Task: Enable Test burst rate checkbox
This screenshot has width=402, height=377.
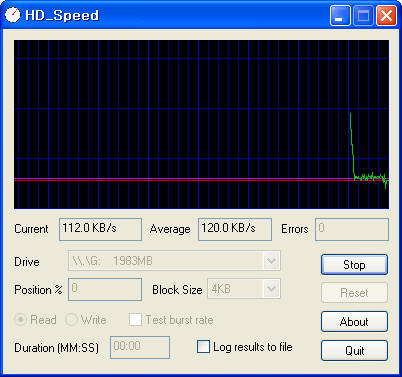Action: click(135, 319)
